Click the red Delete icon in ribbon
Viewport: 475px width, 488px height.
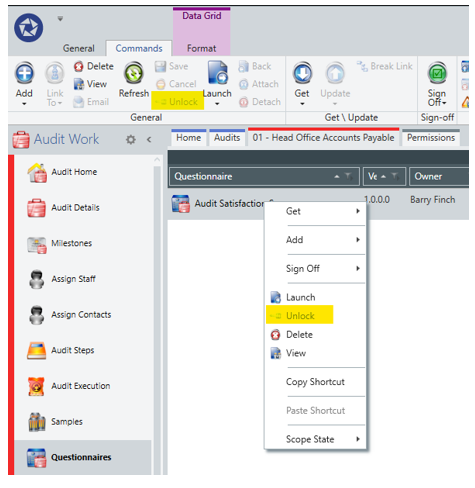pos(79,66)
